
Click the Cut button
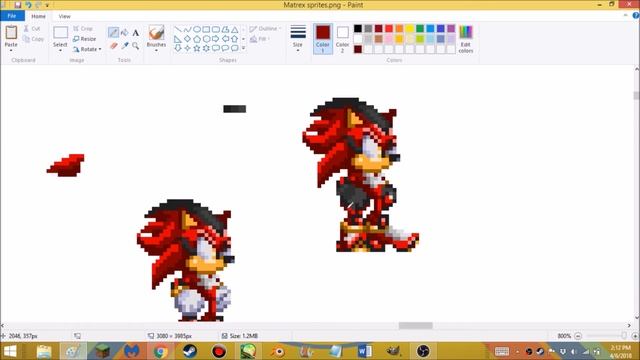click(32, 29)
